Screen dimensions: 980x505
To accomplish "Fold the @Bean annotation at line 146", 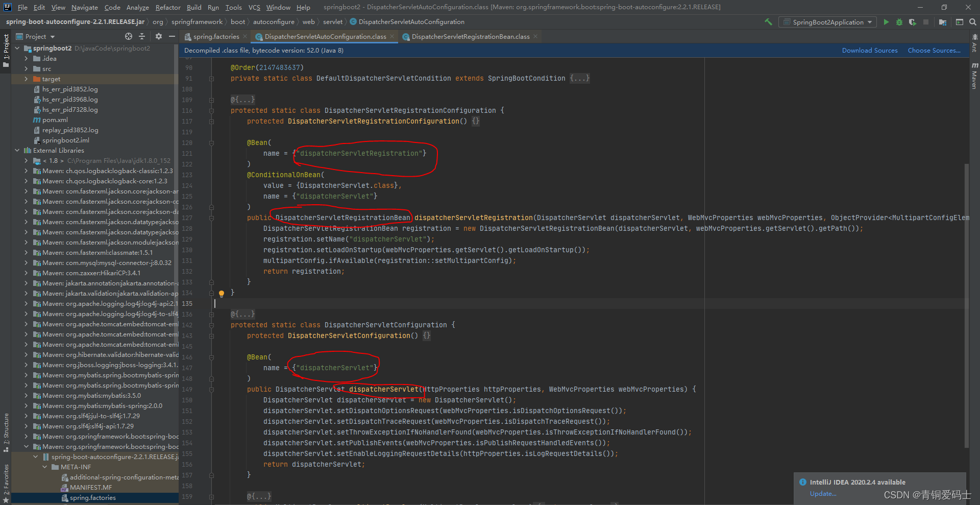I will (x=211, y=357).
